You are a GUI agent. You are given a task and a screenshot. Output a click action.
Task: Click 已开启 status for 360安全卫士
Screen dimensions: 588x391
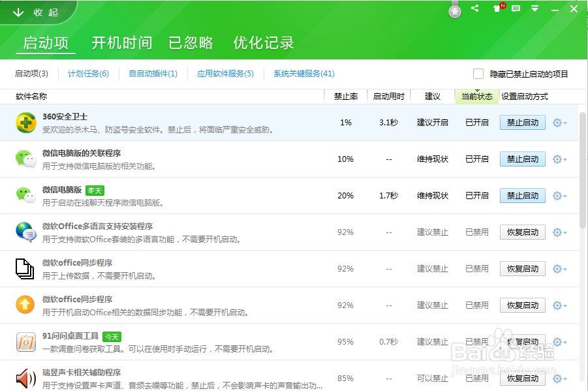point(477,122)
